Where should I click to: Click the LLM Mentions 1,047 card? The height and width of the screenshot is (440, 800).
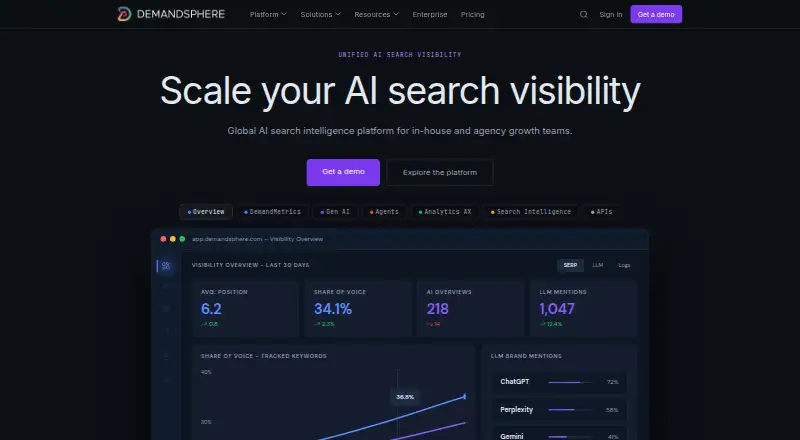[584, 308]
